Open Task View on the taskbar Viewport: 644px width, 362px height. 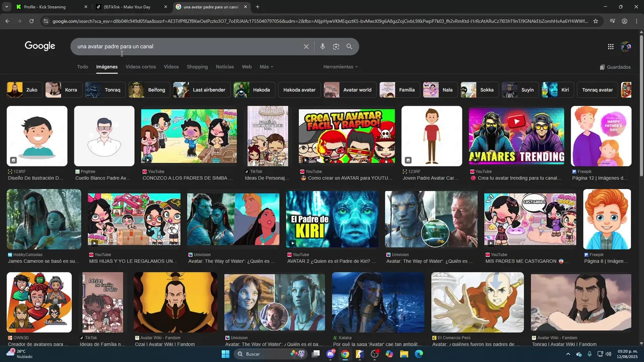coord(316,354)
